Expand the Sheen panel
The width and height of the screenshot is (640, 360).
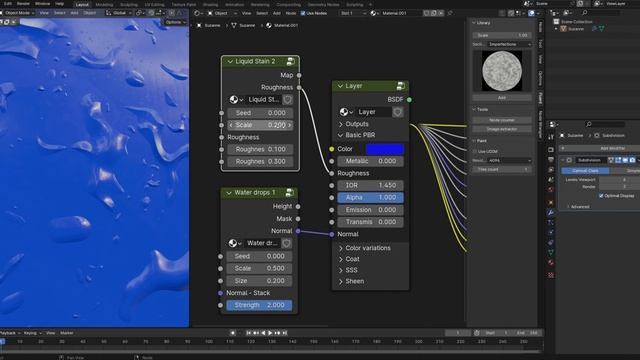351,281
